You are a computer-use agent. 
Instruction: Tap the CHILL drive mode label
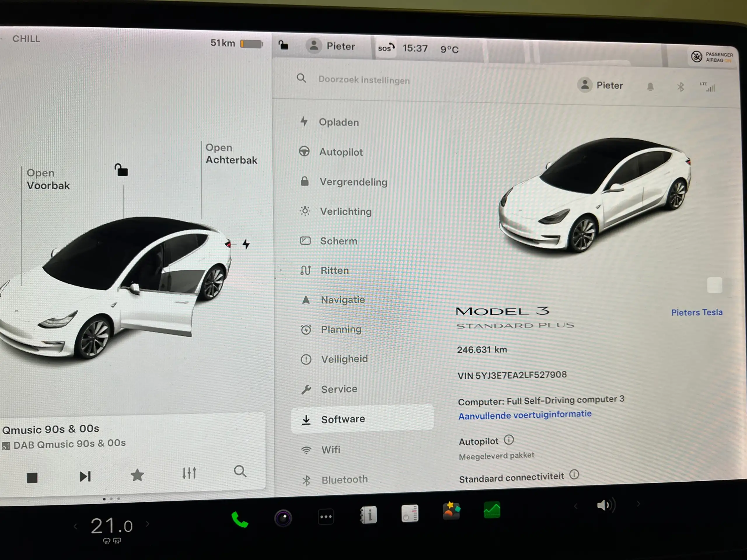click(26, 39)
